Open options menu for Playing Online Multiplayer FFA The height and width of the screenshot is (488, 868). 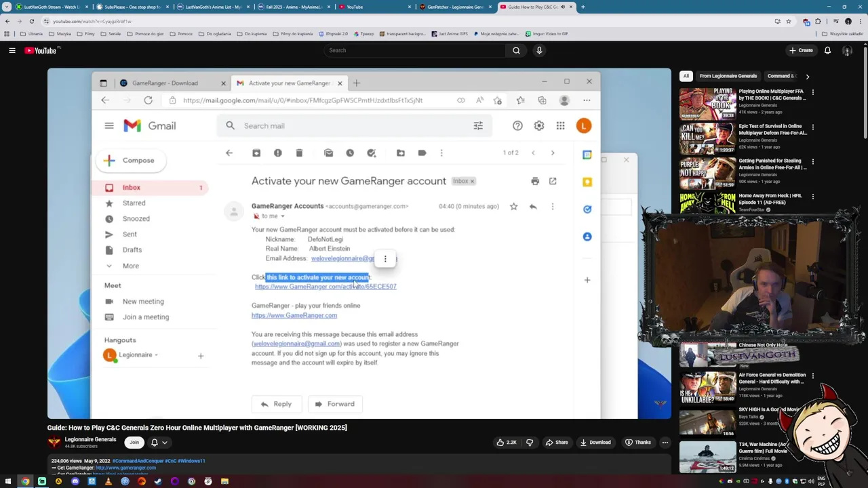click(x=812, y=92)
